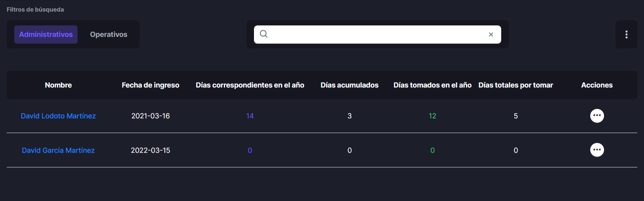
Task: Click Días correspondientes en el año header
Action: coord(250,85)
